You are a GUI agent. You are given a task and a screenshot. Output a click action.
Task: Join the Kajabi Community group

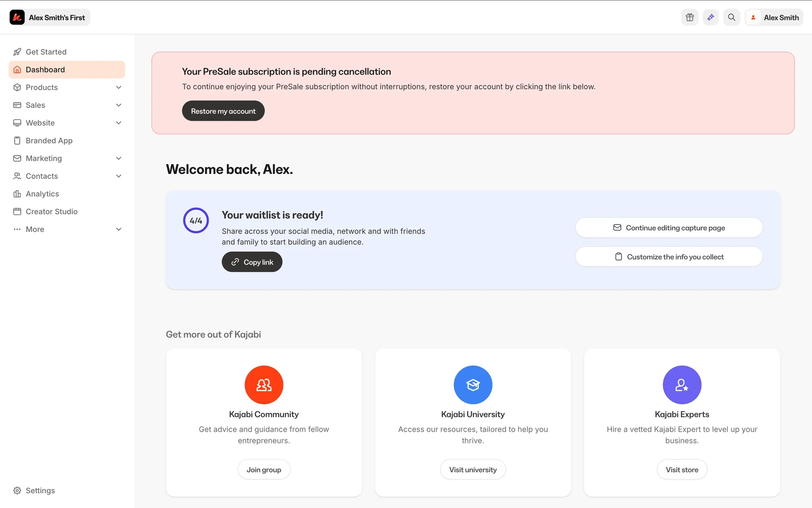264,469
